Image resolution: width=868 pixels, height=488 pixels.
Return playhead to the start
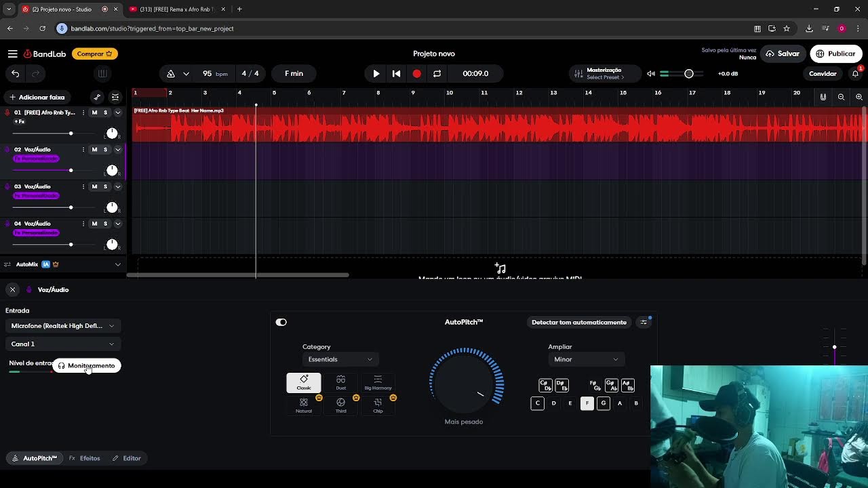click(397, 73)
